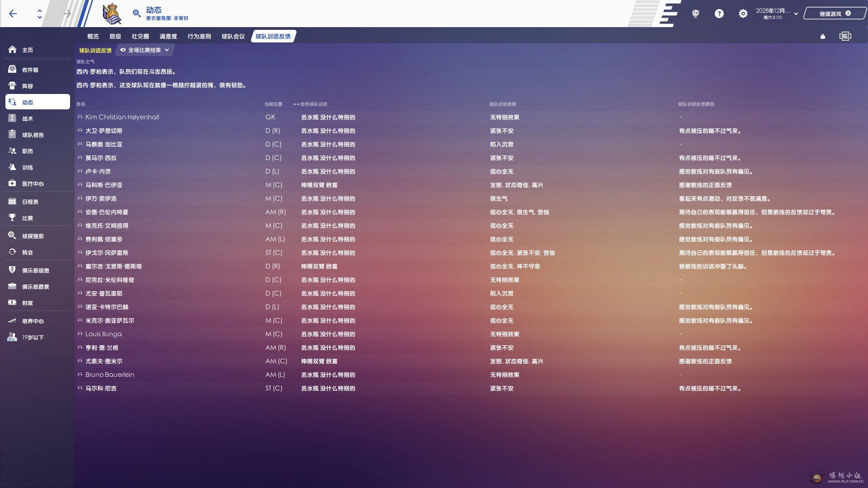Open player Kim Christian Høyenhall
Image resolution: width=868 pixels, height=488 pixels.
pos(122,117)
